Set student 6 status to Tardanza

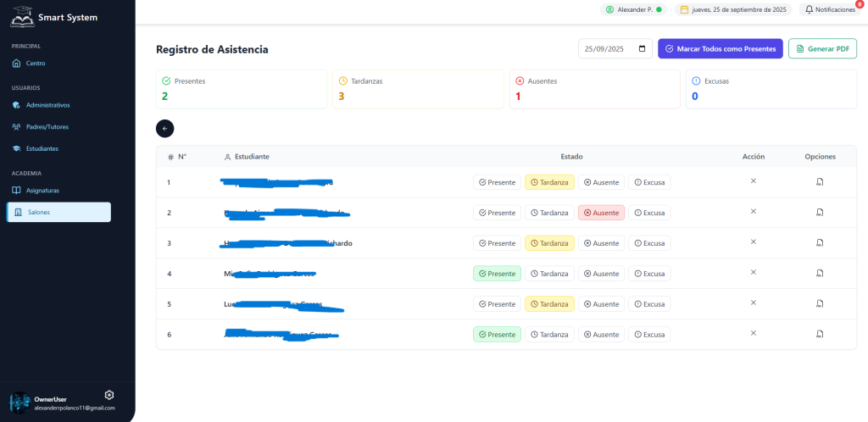pyautogui.click(x=549, y=335)
